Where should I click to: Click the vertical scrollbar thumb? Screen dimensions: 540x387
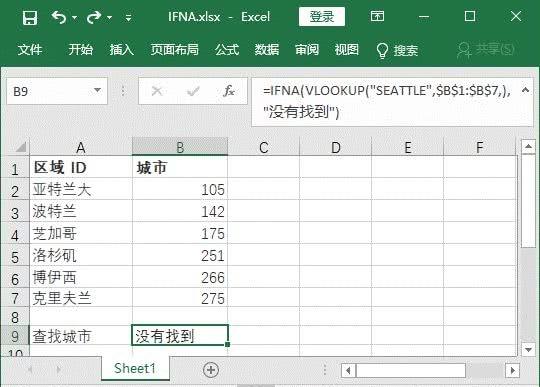click(528, 201)
